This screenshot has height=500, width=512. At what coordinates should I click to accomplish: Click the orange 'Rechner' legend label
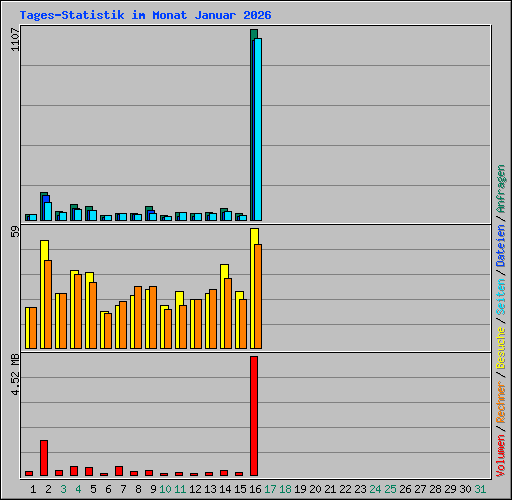pos(501,402)
